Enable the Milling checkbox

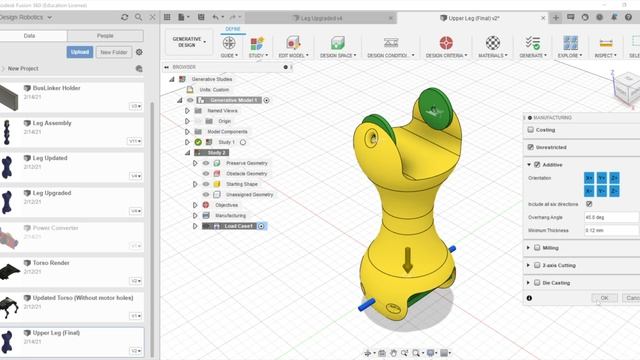(x=537, y=248)
